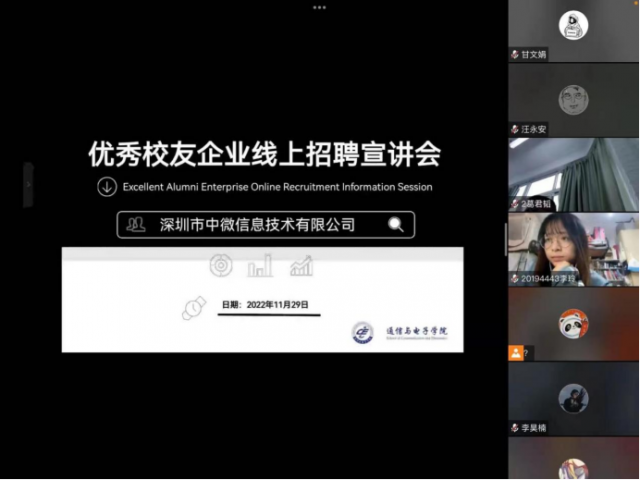Screen dimensions: 640x480
Task: Click the down-arrow circle icon on slide
Action: coord(107,187)
